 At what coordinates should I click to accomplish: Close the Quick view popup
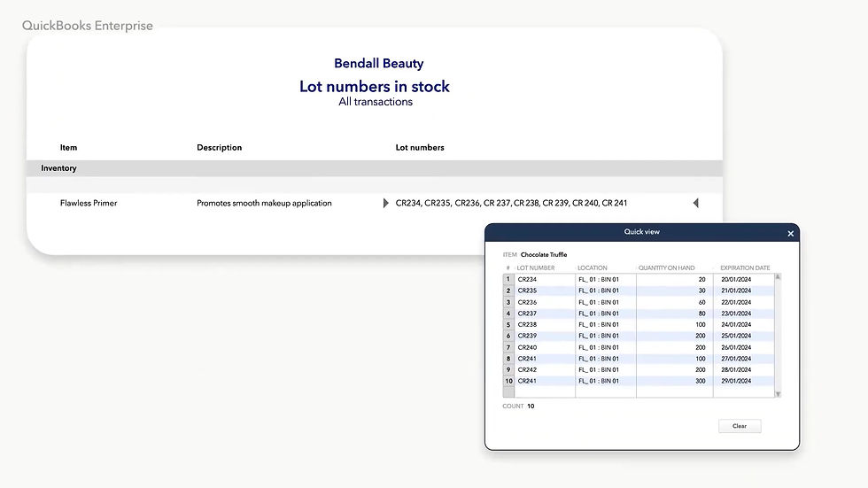(790, 234)
